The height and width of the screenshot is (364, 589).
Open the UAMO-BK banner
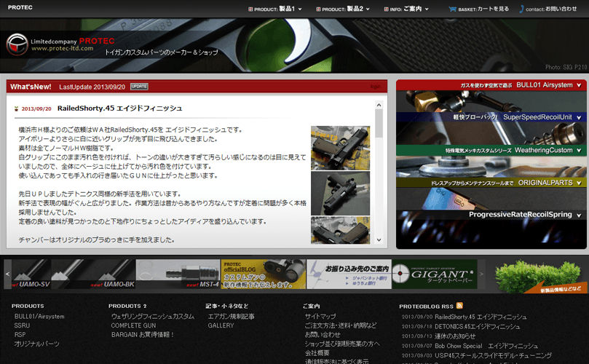coord(93,274)
